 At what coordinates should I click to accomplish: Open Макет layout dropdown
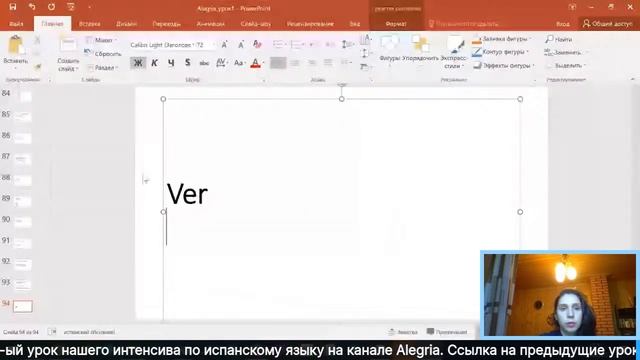click(x=101, y=40)
